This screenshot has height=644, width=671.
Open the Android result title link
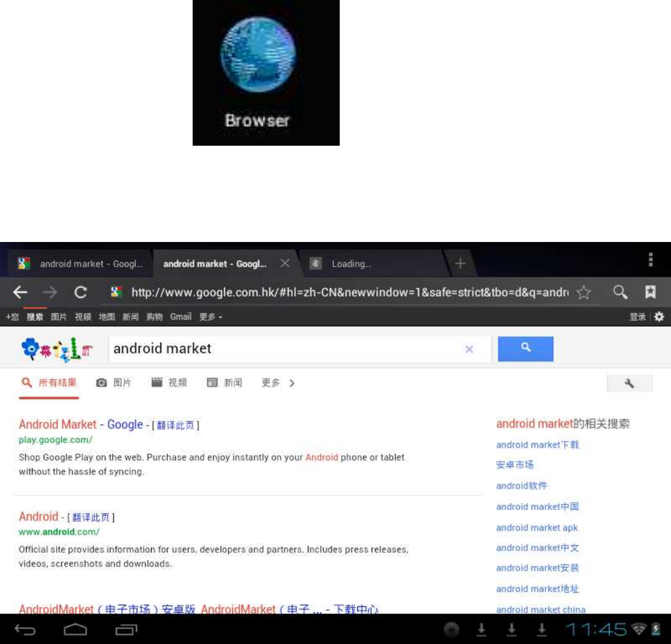click(x=38, y=517)
